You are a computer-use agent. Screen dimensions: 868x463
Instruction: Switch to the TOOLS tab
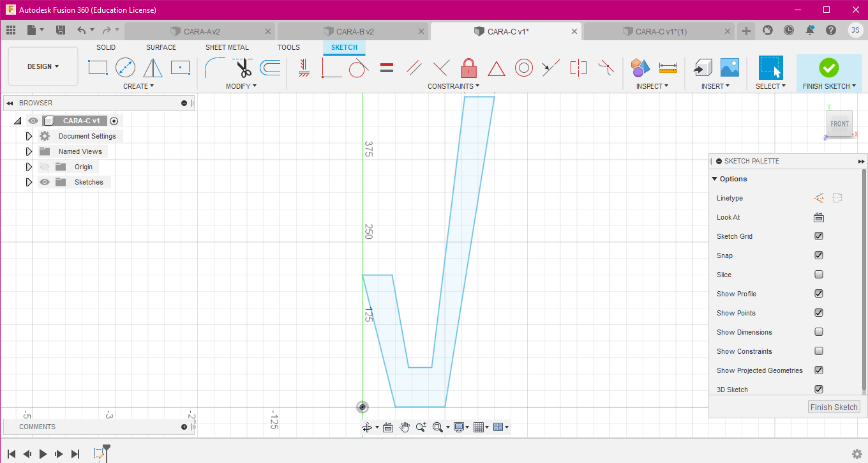click(x=288, y=47)
